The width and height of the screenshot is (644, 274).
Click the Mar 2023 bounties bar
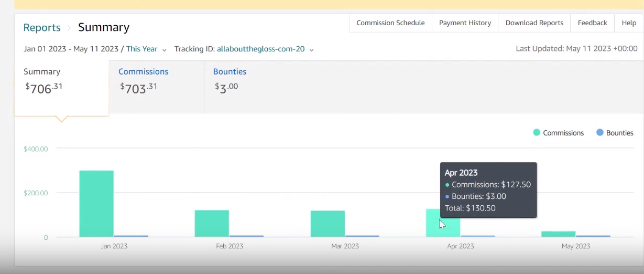[x=363, y=236]
